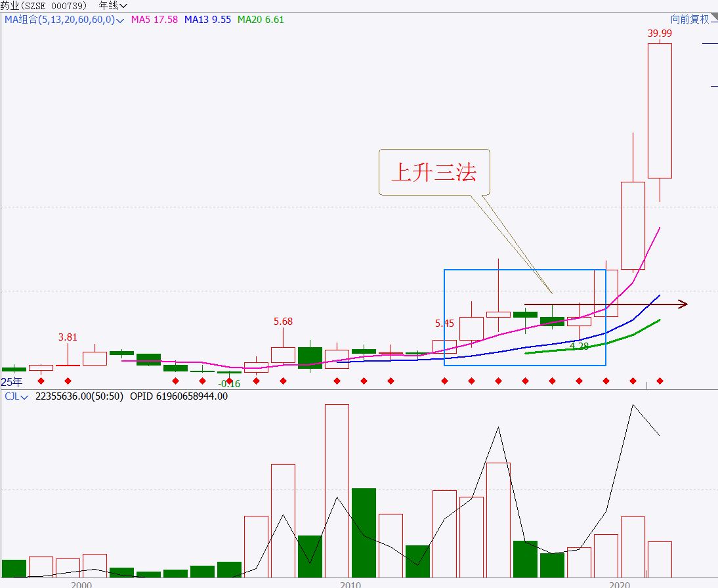The image size is (718, 588).
Task: Click the 4.28 low price label
Action: [x=580, y=346]
